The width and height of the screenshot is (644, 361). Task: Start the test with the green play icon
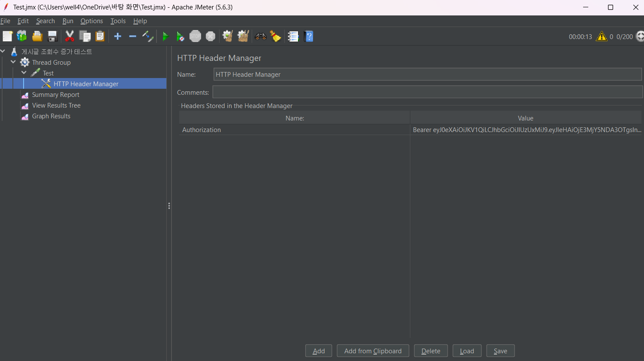pos(166,36)
